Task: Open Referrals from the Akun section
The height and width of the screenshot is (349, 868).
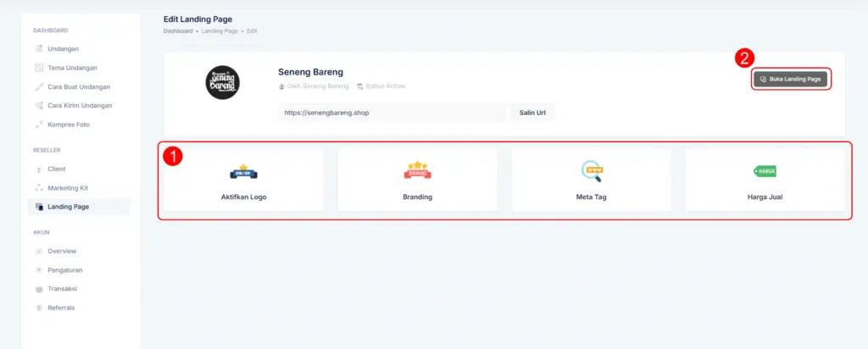Action: (61, 307)
